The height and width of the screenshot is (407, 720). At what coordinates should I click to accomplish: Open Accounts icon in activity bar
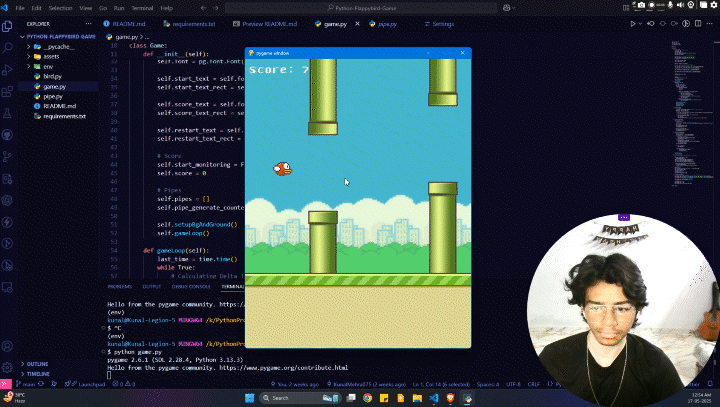pos(7,346)
